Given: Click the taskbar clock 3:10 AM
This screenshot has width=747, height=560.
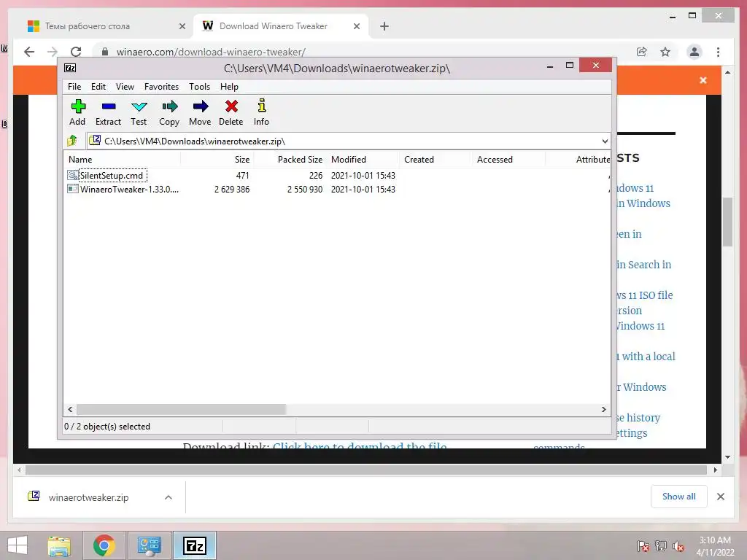Looking at the screenshot, I should (715, 540).
